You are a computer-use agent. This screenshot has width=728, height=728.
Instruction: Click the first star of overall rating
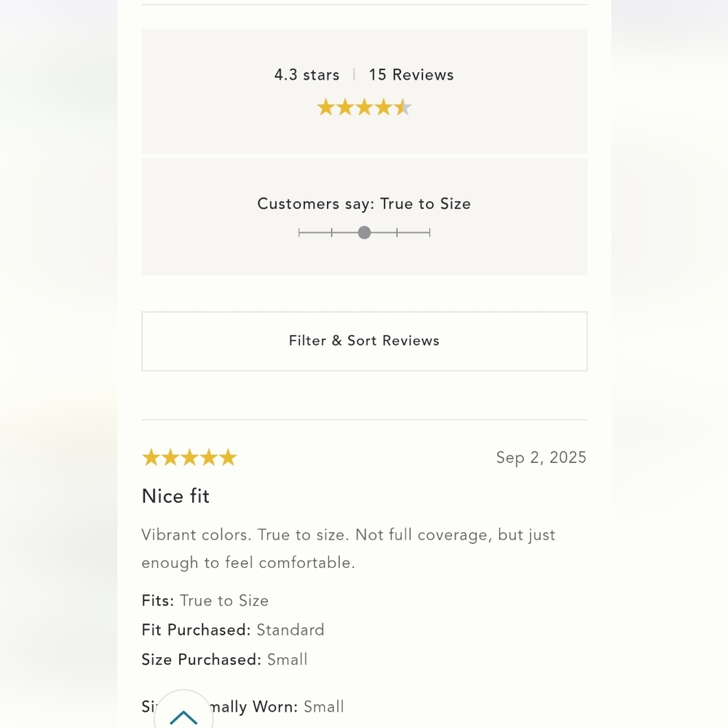(325, 108)
